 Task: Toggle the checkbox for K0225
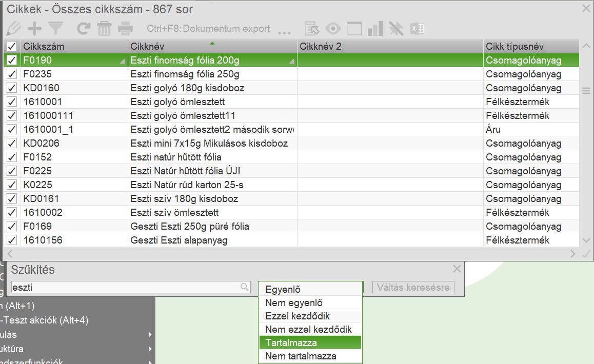[x=12, y=185]
